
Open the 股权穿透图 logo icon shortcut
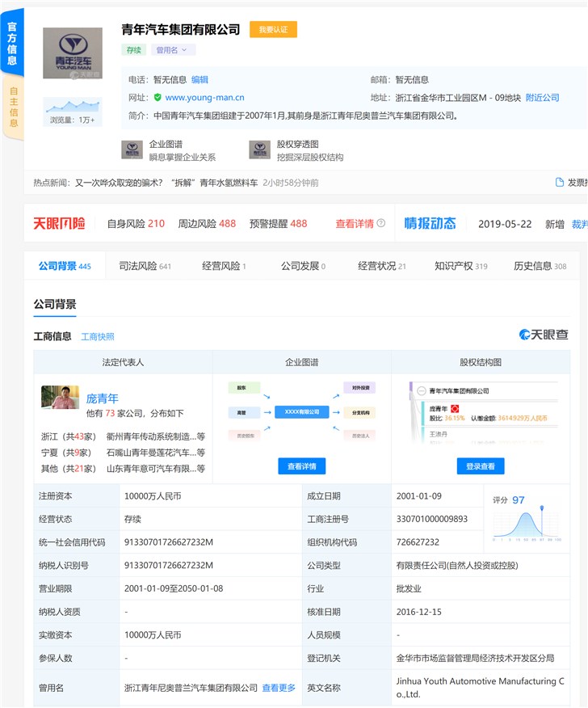(260, 150)
